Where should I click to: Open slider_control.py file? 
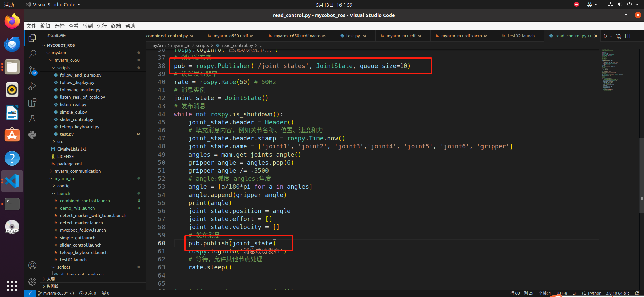coord(76,120)
